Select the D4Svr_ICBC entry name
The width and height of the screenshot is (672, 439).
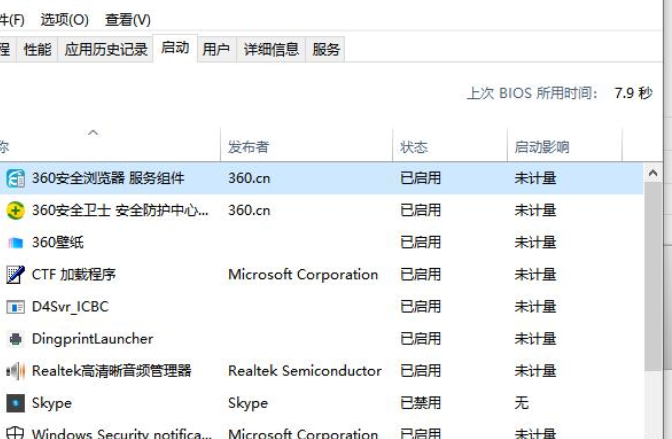(x=70, y=307)
